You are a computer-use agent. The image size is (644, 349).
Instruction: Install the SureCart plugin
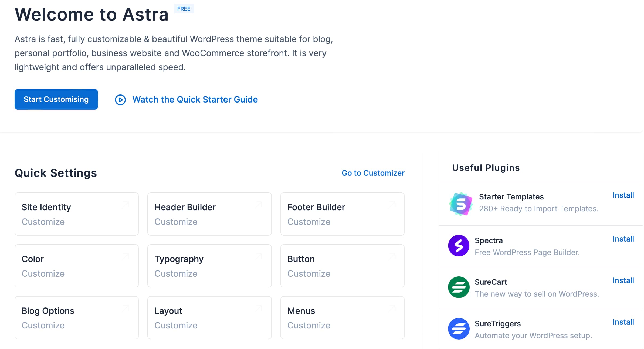(x=623, y=280)
